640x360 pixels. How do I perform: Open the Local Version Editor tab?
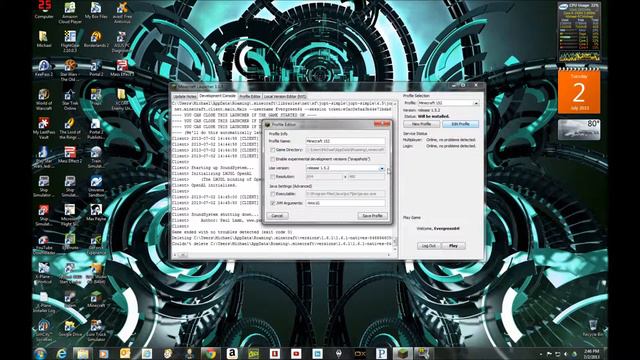285,96
